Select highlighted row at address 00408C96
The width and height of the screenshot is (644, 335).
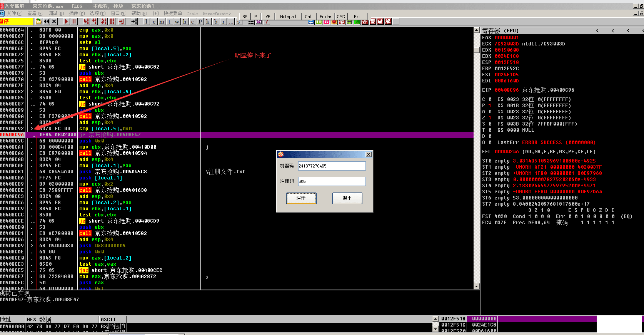(x=237, y=135)
